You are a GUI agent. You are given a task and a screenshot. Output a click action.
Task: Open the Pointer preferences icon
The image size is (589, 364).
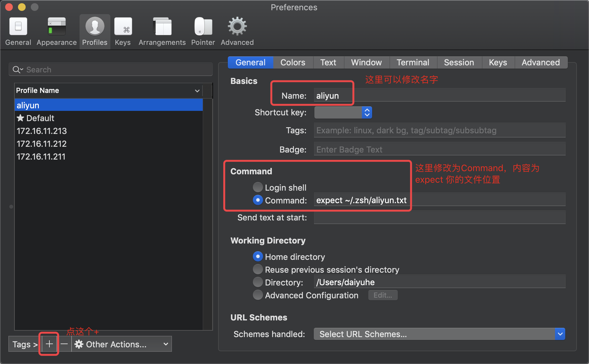click(x=203, y=30)
